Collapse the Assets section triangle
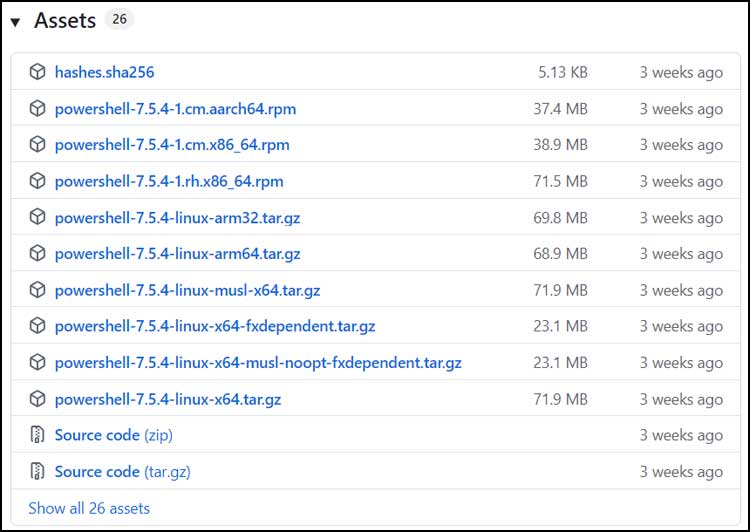 (15, 22)
